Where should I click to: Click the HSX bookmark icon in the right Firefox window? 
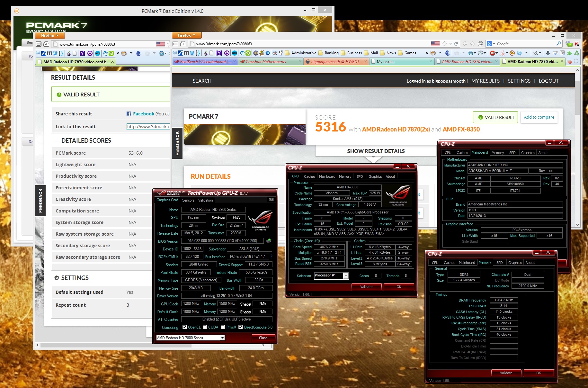(x=235, y=53)
